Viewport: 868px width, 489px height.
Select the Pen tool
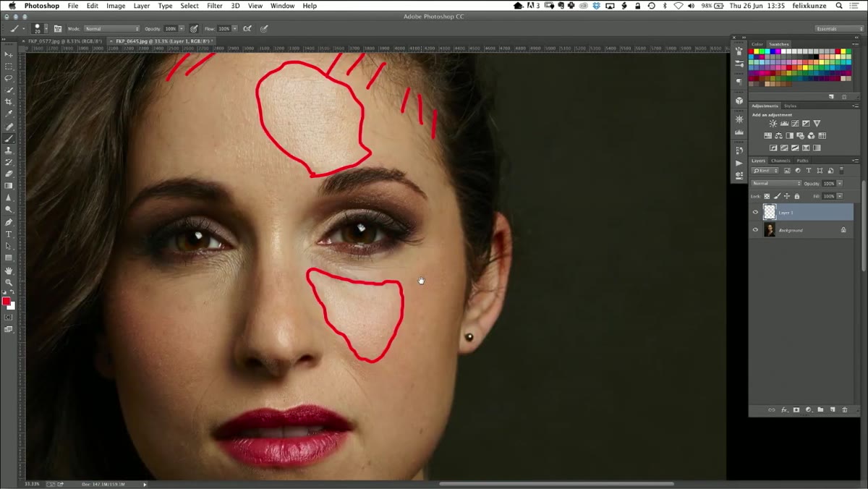[9, 222]
